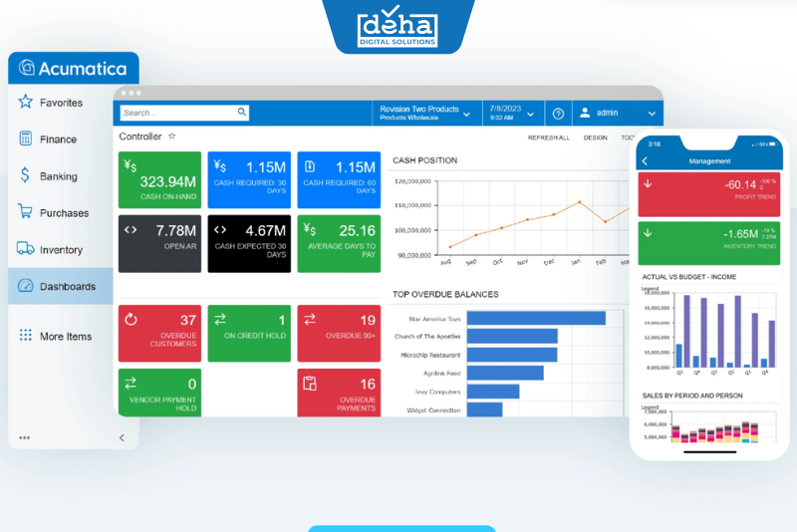Click the admin user avatar icon
The width and height of the screenshot is (797, 532).
585,113
